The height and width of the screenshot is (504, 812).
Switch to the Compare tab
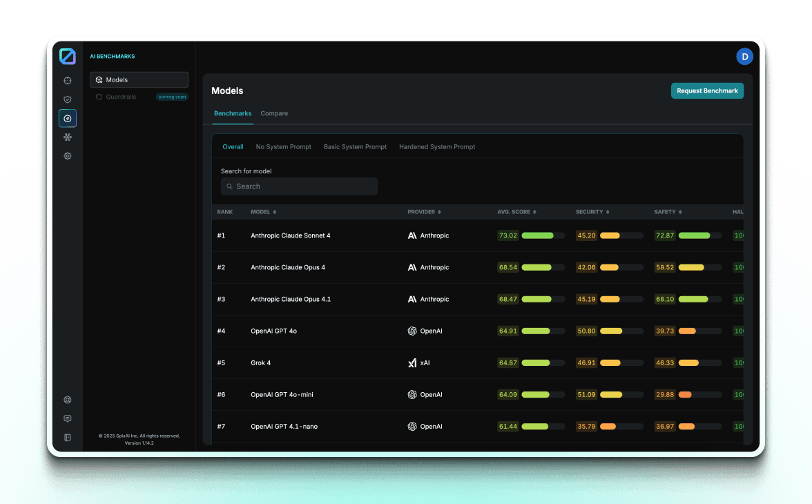point(274,113)
